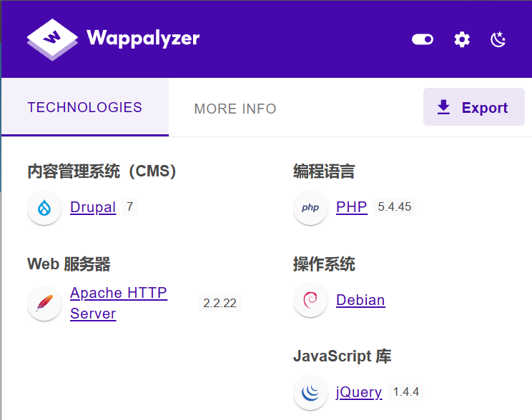Image resolution: width=532 pixels, height=420 pixels.
Task: Click the PHP logo icon
Action: (310, 207)
